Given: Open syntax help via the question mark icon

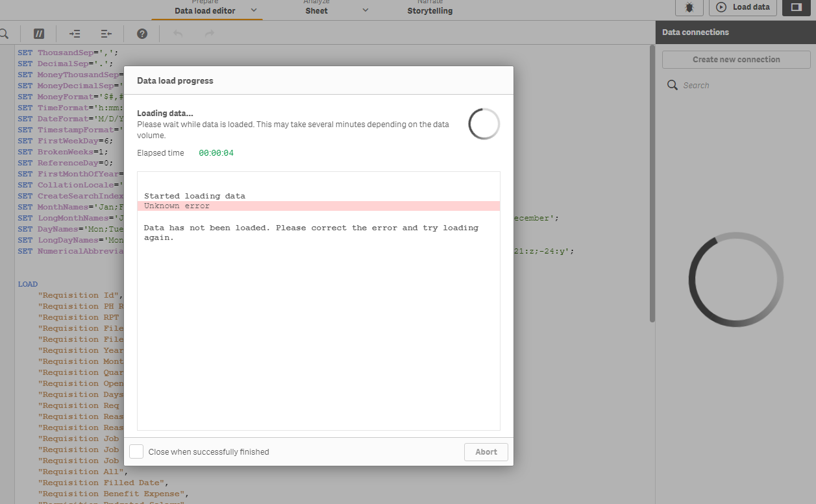Looking at the screenshot, I should 142,33.
